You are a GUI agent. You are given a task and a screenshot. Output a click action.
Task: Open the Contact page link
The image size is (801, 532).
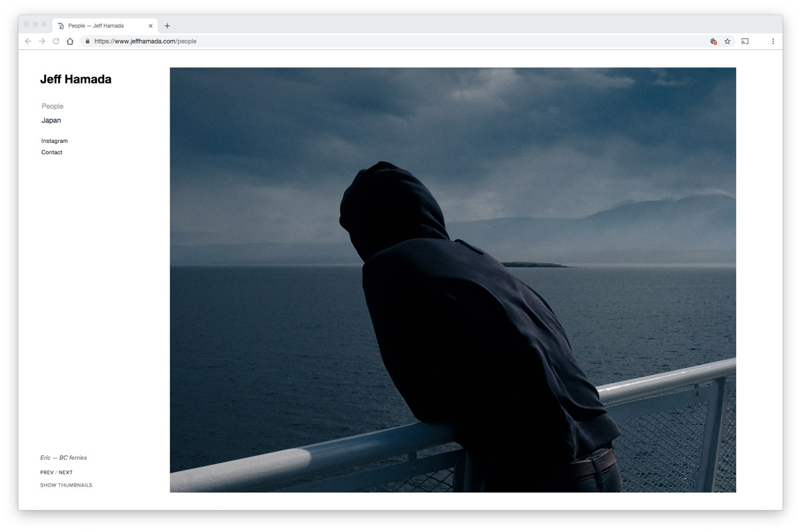[x=51, y=152]
